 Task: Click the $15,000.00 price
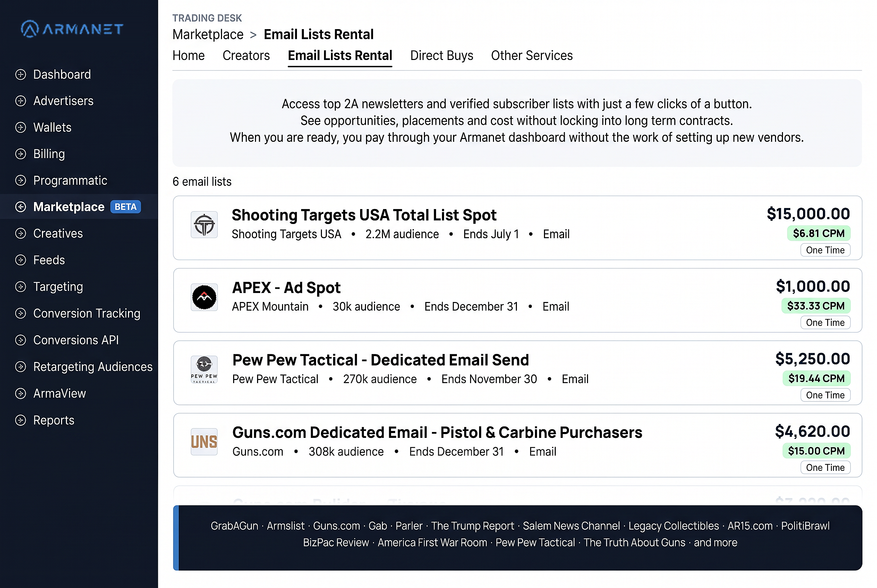tap(808, 214)
